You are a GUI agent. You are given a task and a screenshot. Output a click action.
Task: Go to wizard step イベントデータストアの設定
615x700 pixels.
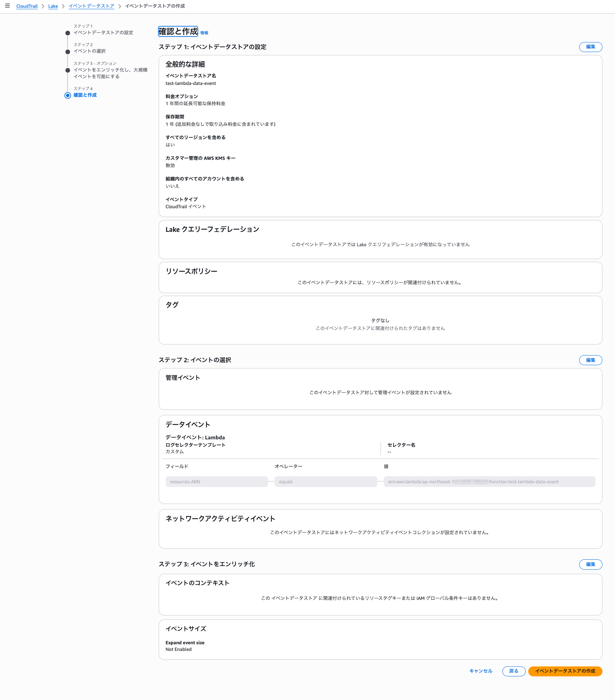(x=103, y=32)
